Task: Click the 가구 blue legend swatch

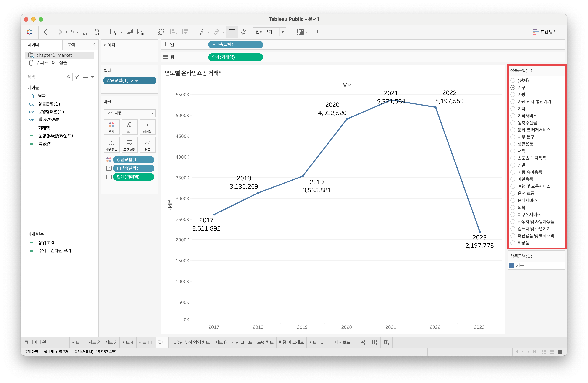Action: point(512,265)
